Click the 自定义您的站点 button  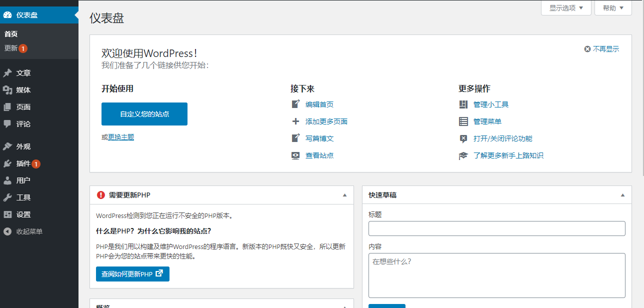click(x=144, y=114)
